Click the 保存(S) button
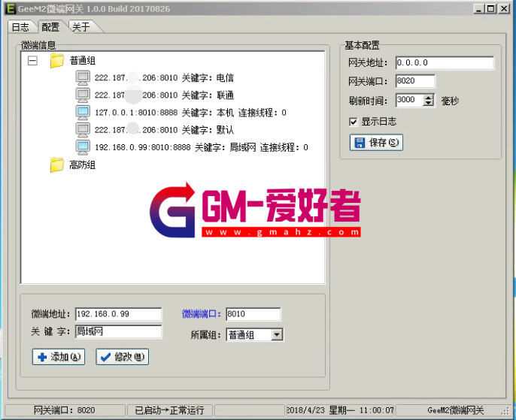The image size is (516, 420). [x=376, y=142]
